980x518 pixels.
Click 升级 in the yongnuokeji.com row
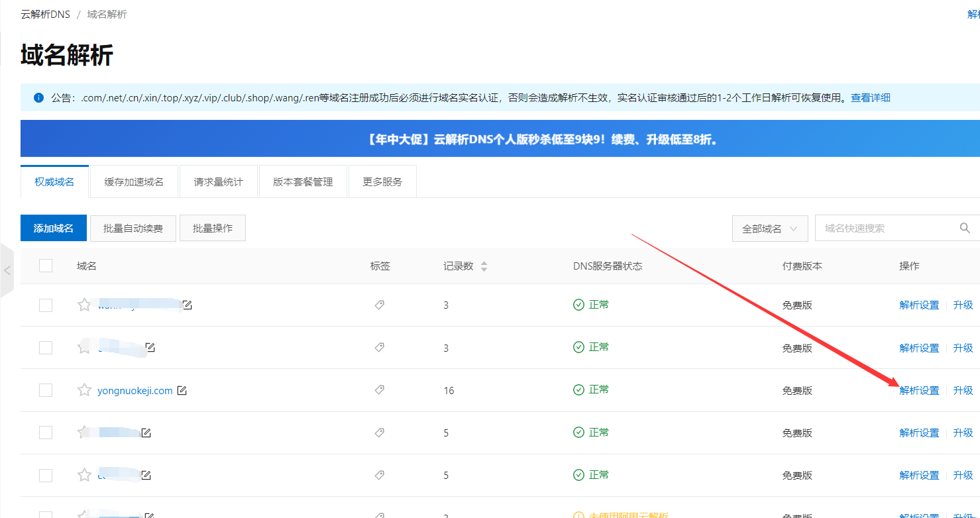coord(963,390)
